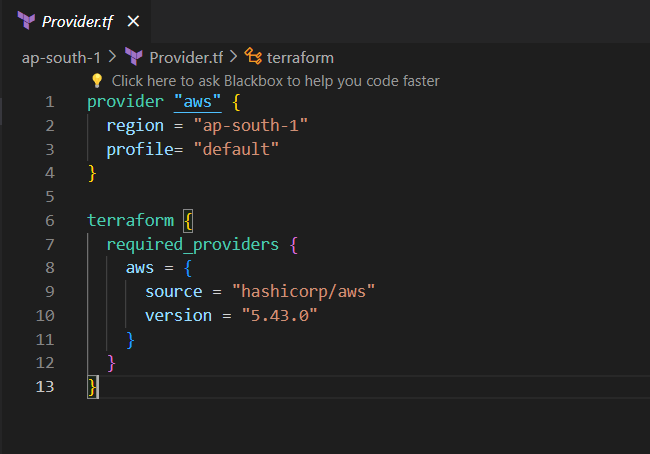650x454 pixels.
Task: Click the Terraform icon in breadcrumb
Action: 133,57
